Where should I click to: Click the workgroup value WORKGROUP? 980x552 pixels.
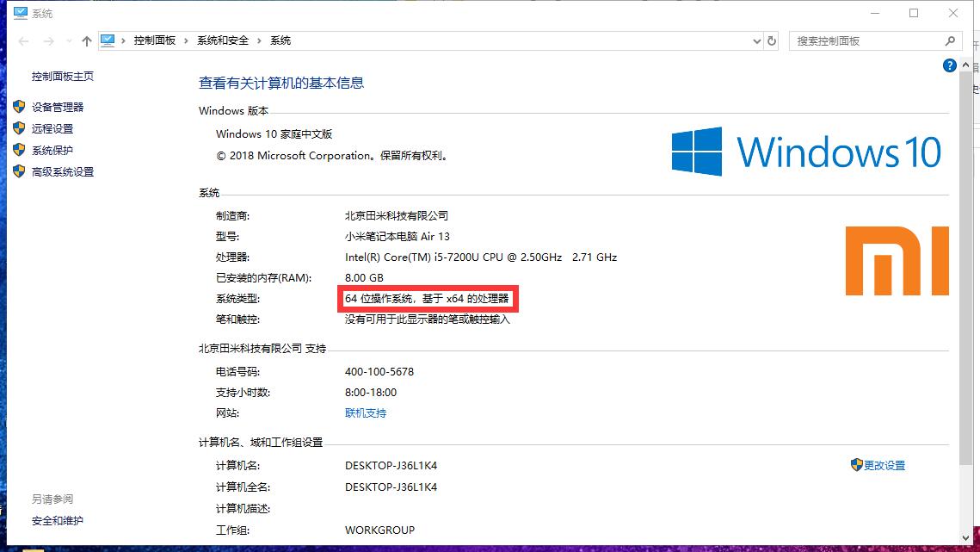tap(380, 530)
